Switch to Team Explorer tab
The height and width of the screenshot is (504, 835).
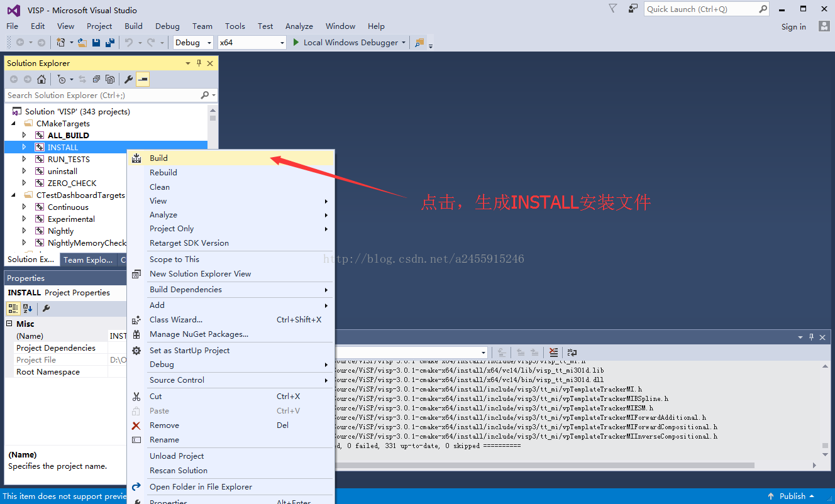tap(87, 260)
